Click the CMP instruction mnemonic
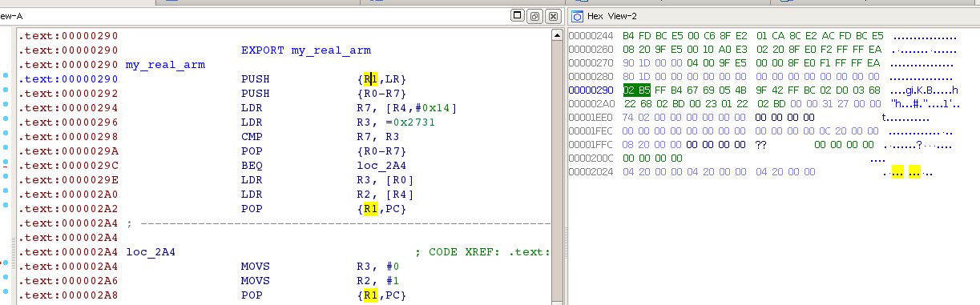Screen dimensions: 980x305 pos(252,137)
